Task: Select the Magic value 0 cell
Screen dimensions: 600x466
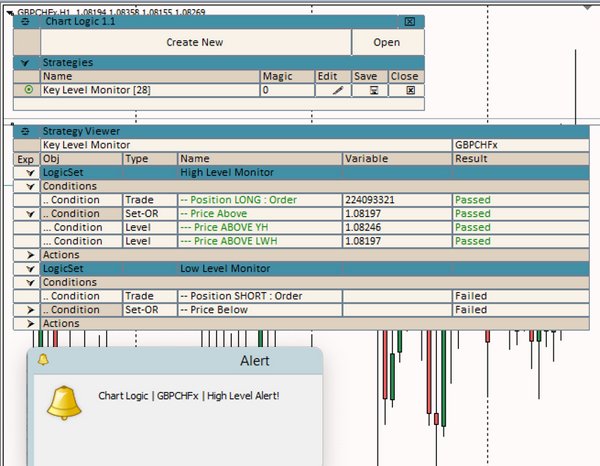Action: (287, 90)
